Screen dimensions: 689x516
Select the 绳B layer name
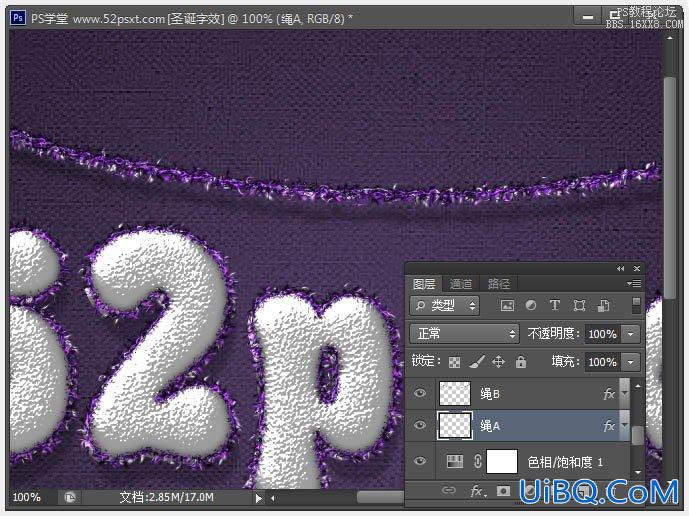(490, 394)
